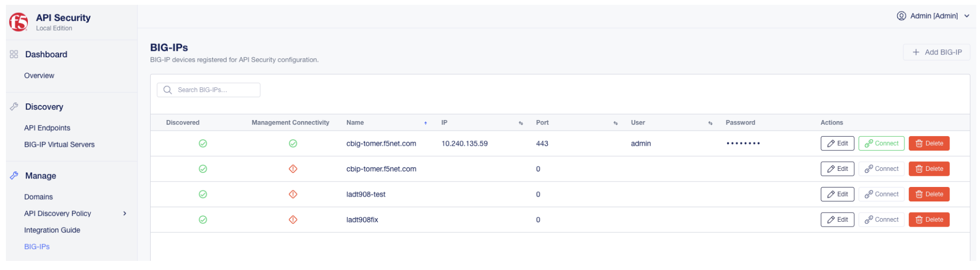980x270 pixels.
Task: Click the ladt908-test name cell
Action: point(366,194)
